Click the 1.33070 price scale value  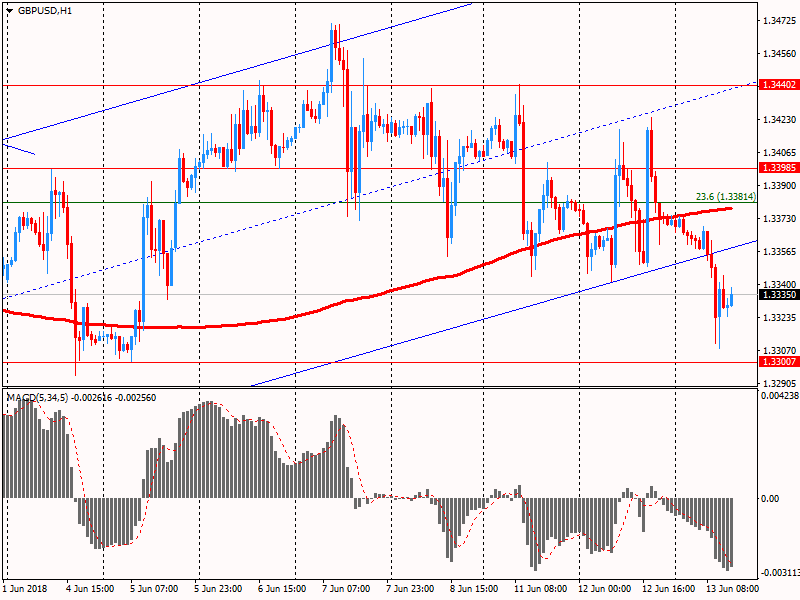780,351
